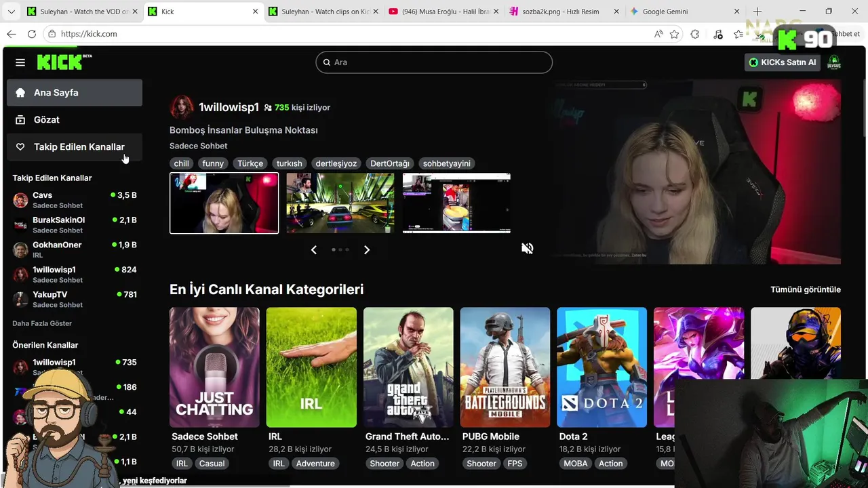Click the Action tag under Dota 2

click(x=610, y=464)
